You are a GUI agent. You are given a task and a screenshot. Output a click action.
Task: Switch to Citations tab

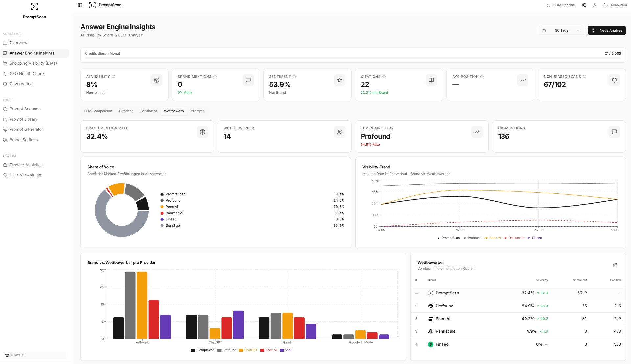(x=126, y=111)
